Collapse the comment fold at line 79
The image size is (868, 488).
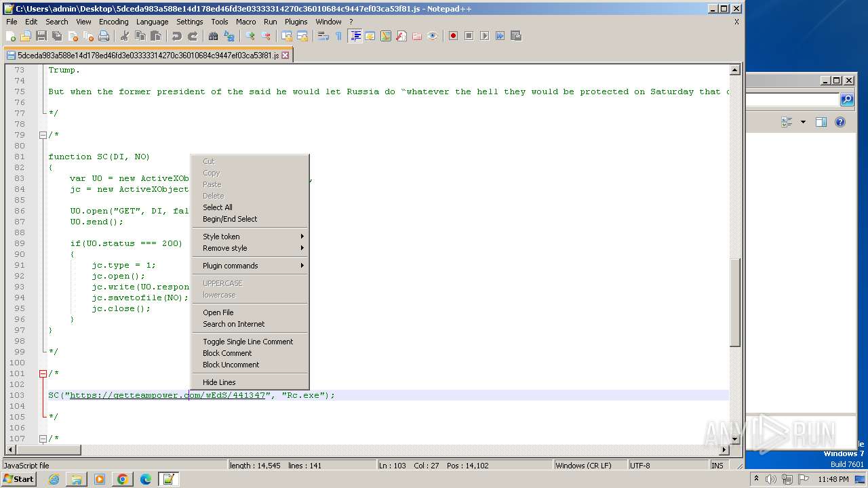tap(43, 135)
